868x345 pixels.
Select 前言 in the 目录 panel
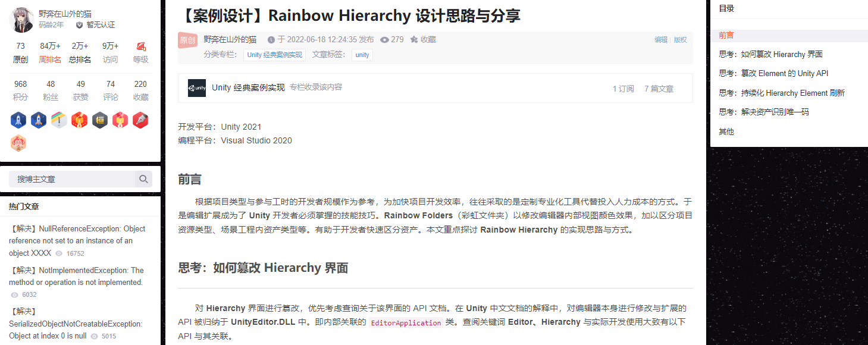pos(726,34)
